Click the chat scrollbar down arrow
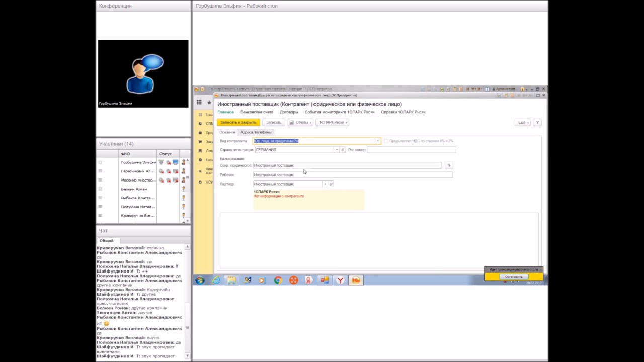644x362 pixels. (x=188, y=356)
